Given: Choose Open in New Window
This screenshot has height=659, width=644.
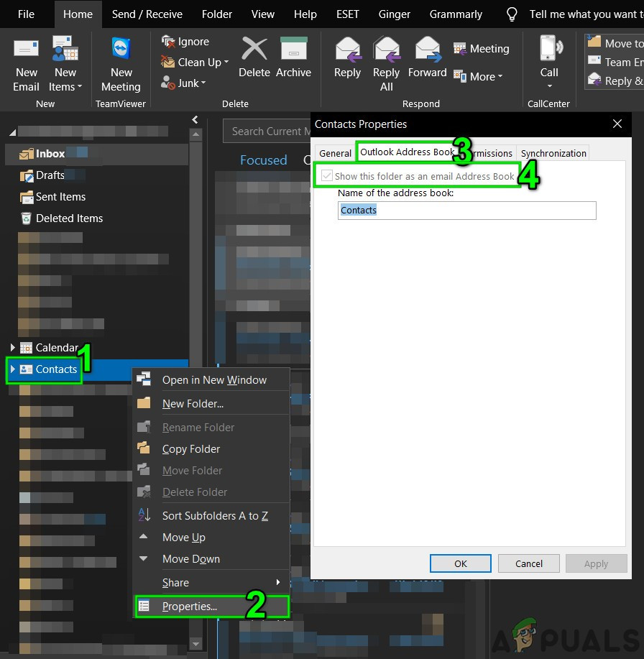Looking at the screenshot, I should (x=211, y=380).
